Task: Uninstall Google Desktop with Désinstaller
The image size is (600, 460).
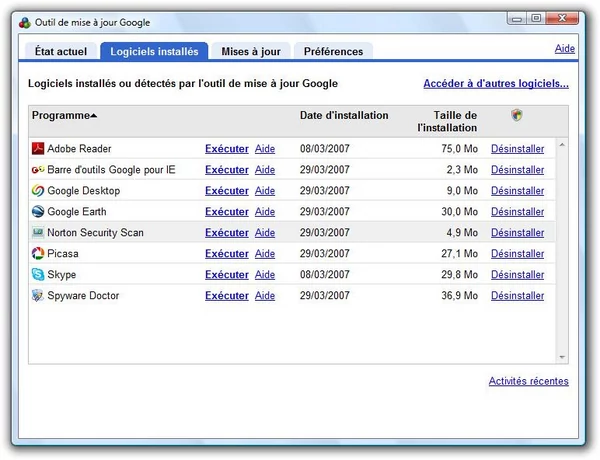Action: click(x=517, y=191)
